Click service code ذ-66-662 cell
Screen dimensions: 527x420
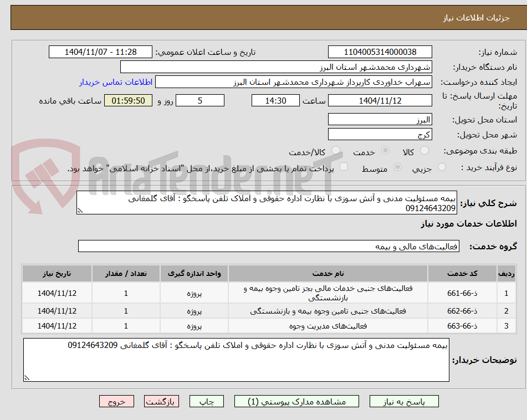click(462, 311)
